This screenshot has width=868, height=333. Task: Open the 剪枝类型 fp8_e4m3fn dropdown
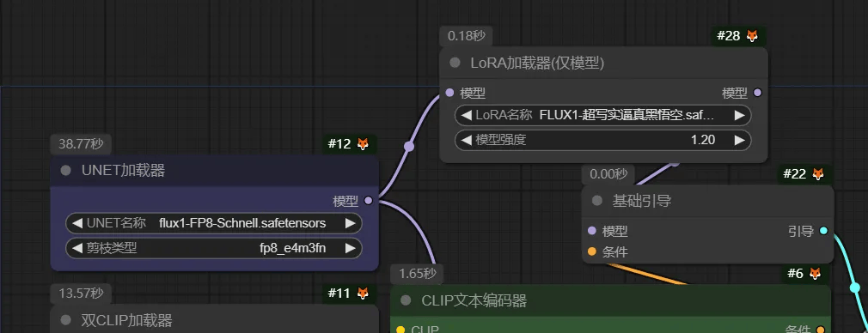214,248
